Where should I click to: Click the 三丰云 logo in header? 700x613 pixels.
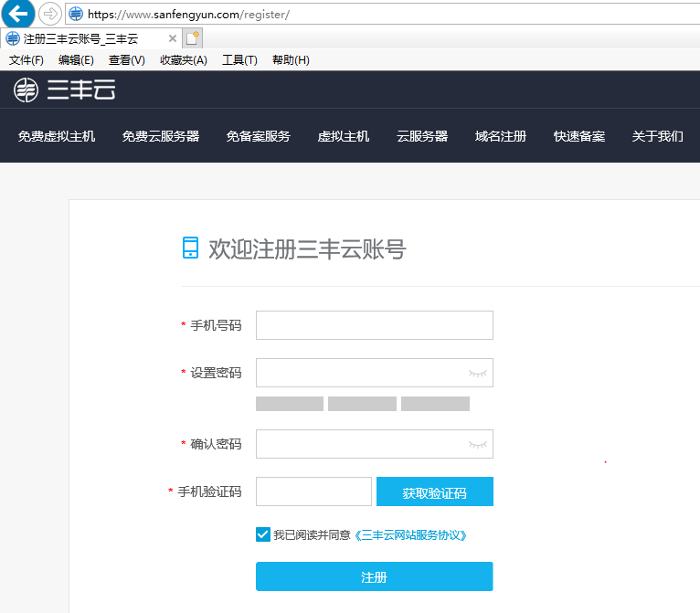pos(64,90)
